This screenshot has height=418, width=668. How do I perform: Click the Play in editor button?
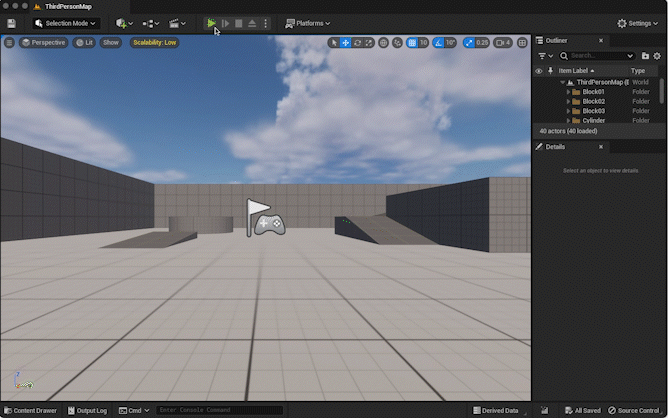[211, 23]
